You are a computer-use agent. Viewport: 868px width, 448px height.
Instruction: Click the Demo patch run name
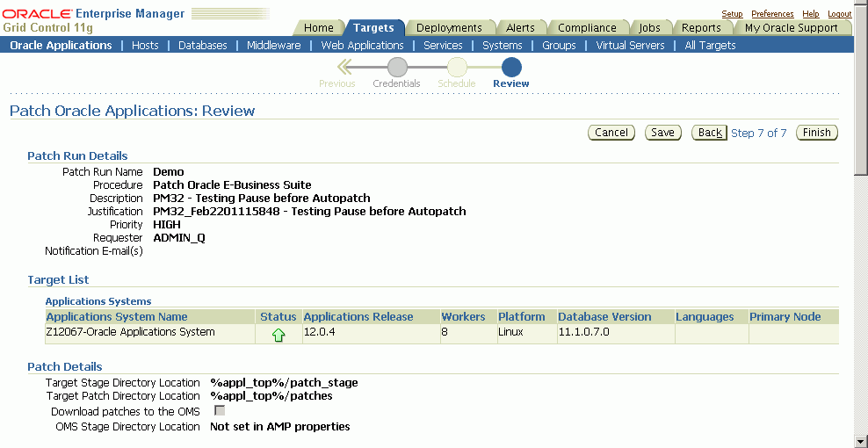pyautogui.click(x=169, y=171)
